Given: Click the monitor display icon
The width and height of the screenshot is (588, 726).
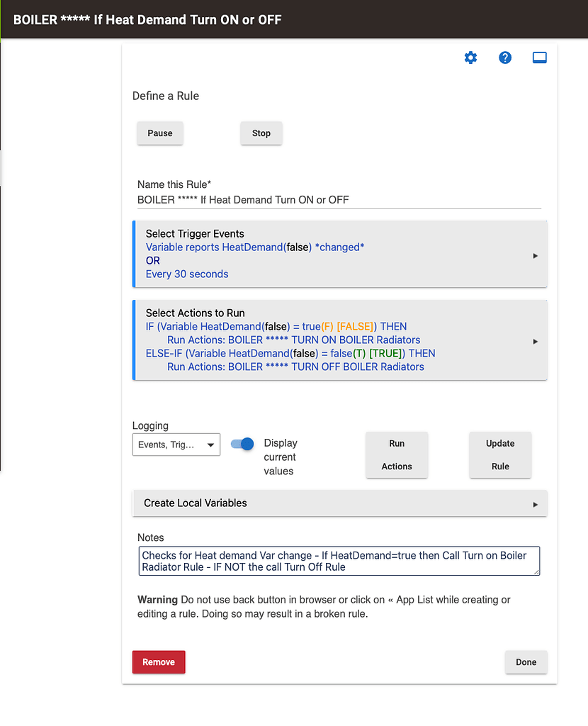Looking at the screenshot, I should tap(540, 58).
